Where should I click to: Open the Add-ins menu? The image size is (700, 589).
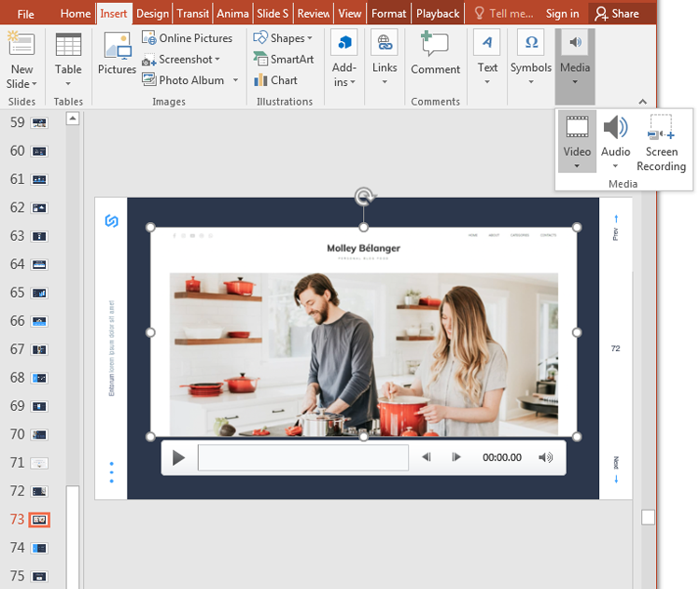click(x=344, y=60)
